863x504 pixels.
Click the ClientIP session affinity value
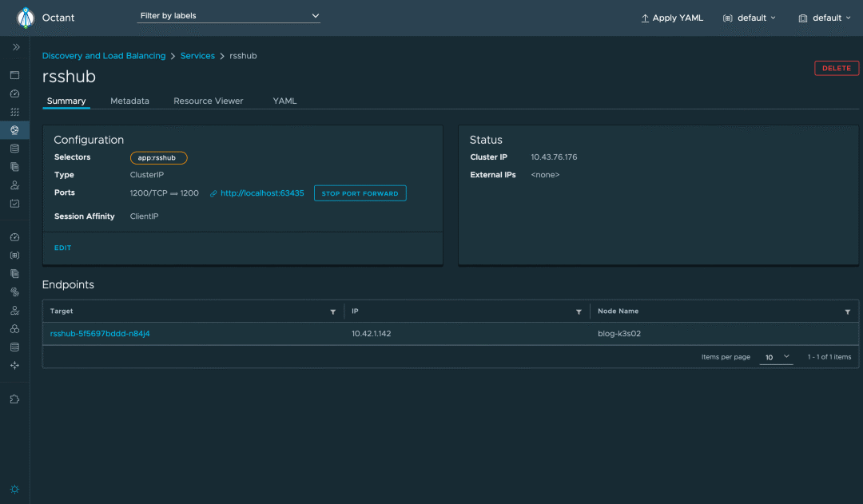(144, 216)
